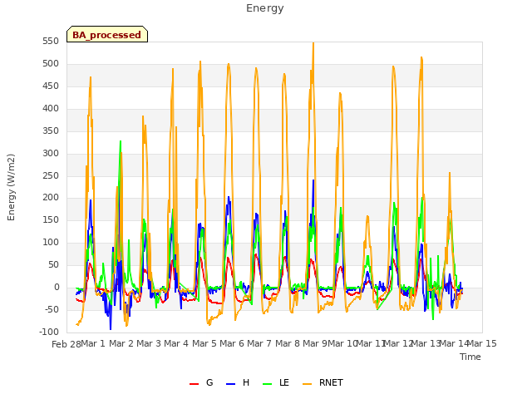532x399 pixels.
Task: Click the 550 y-axis tick label
Action: coord(51,42)
